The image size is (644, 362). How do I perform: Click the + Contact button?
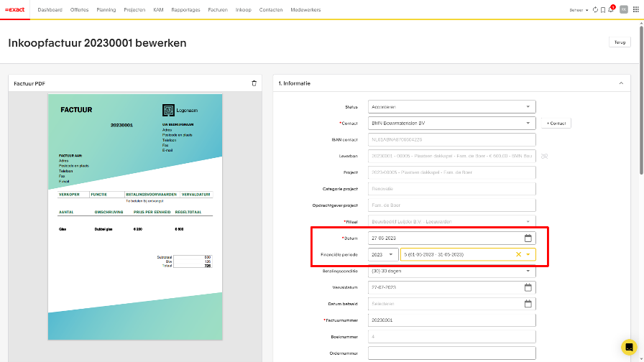tap(555, 123)
